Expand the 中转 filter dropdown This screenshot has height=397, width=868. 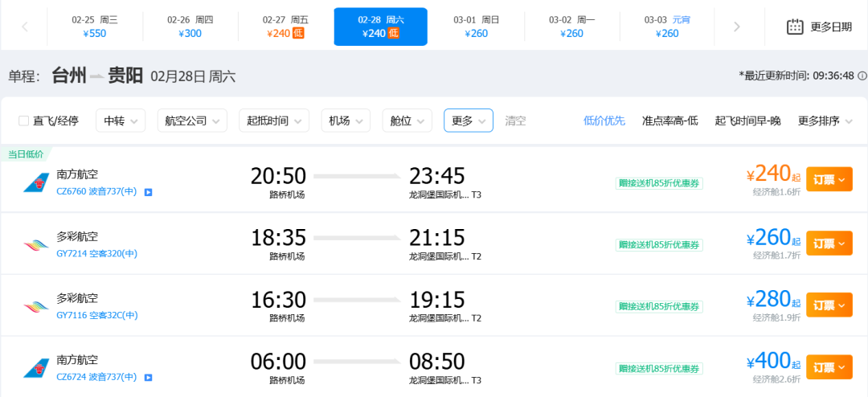[121, 121]
